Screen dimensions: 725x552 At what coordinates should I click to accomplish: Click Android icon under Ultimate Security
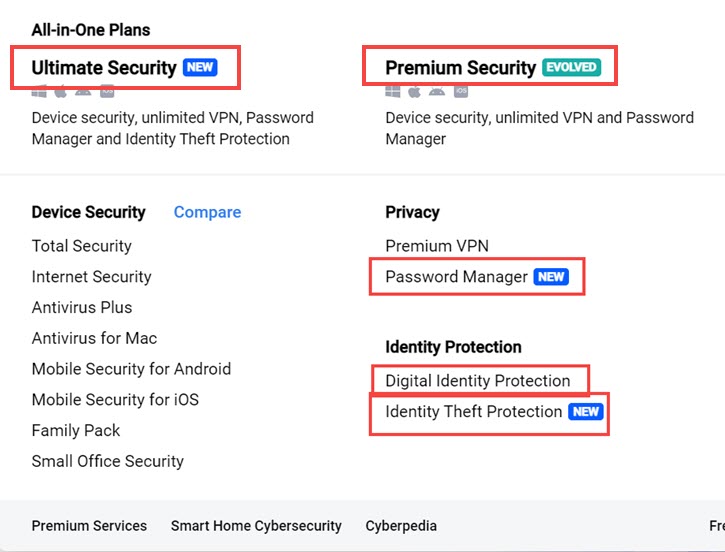tap(84, 92)
